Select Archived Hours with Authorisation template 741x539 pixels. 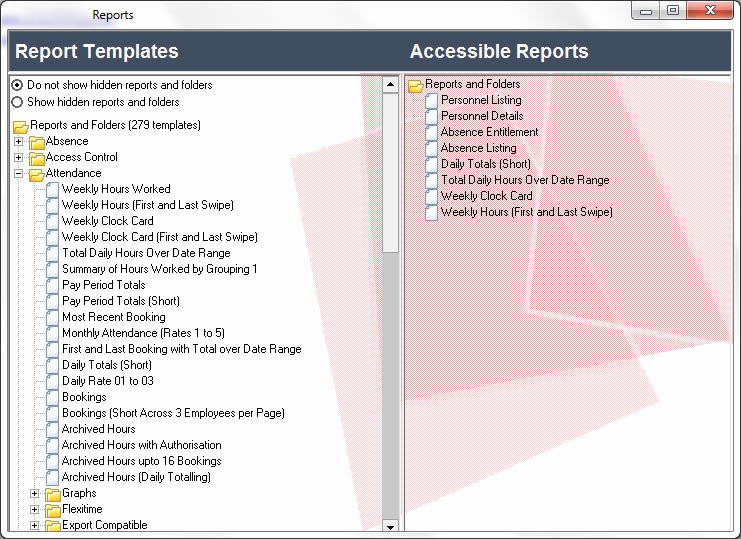pos(141,445)
